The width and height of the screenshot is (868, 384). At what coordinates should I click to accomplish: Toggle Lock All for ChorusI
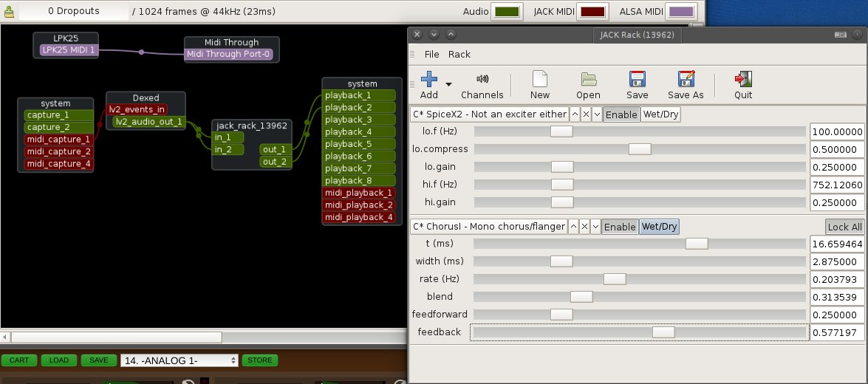coord(844,227)
